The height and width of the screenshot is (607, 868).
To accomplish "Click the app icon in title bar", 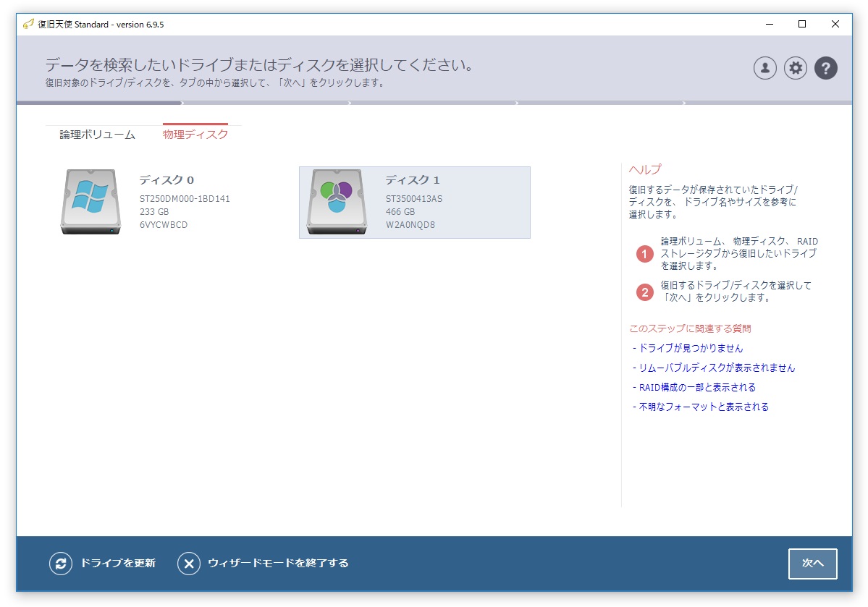I will 28,25.
